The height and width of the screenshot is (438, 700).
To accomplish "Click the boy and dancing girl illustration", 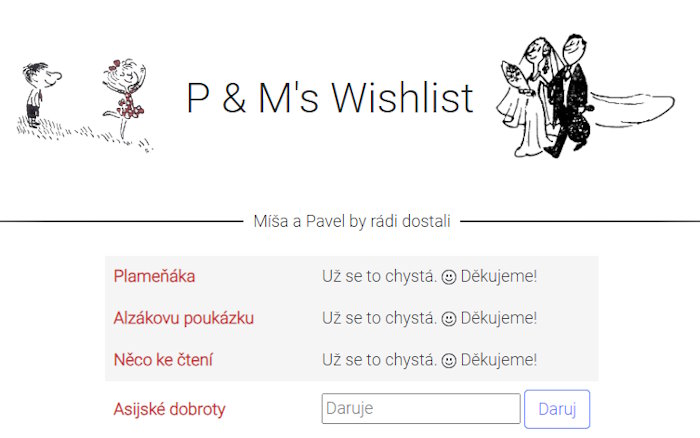I will (x=85, y=105).
